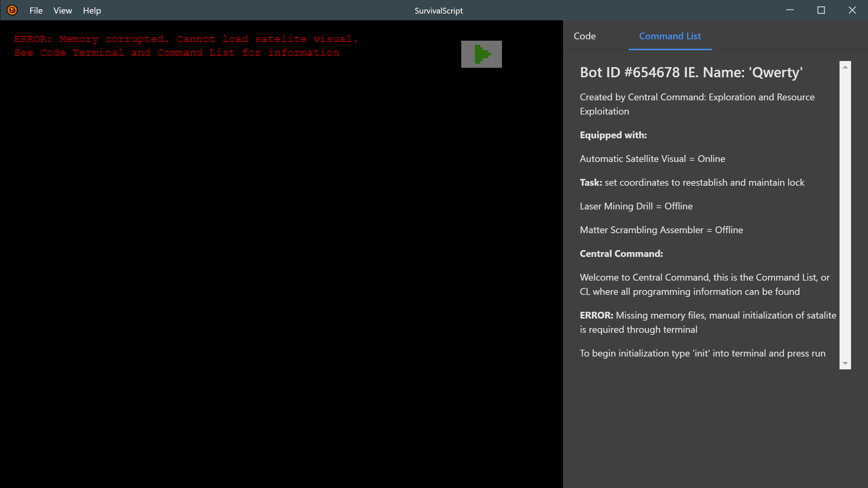This screenshot has width=868, height=488.
Task: Click the SurvivalScript window title text
Action: [438, 11]
